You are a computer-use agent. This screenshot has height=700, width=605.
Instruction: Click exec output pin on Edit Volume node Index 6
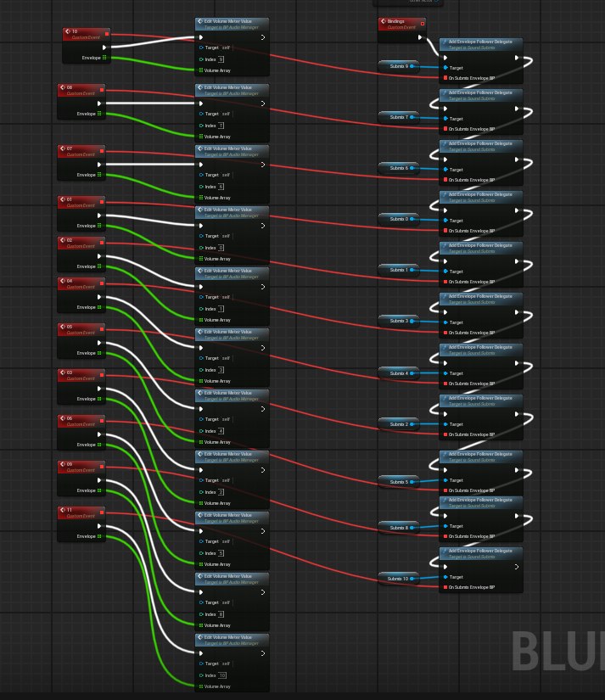point(263,165)
